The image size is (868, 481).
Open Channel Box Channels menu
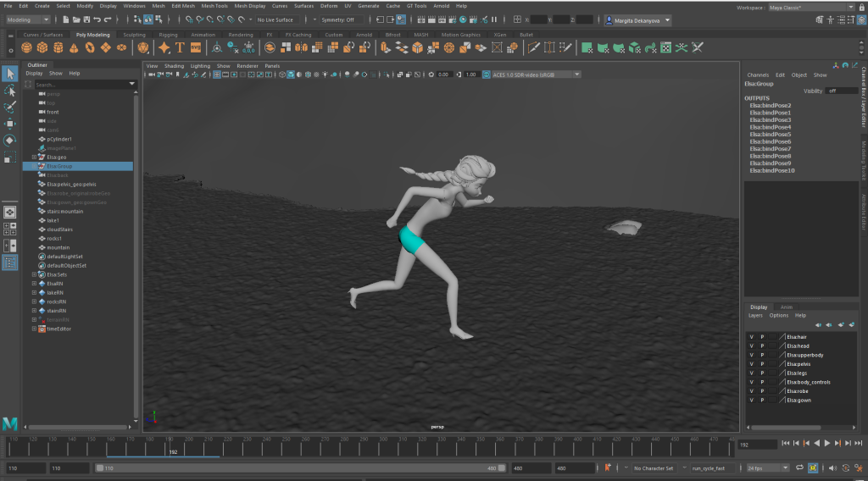758,75
